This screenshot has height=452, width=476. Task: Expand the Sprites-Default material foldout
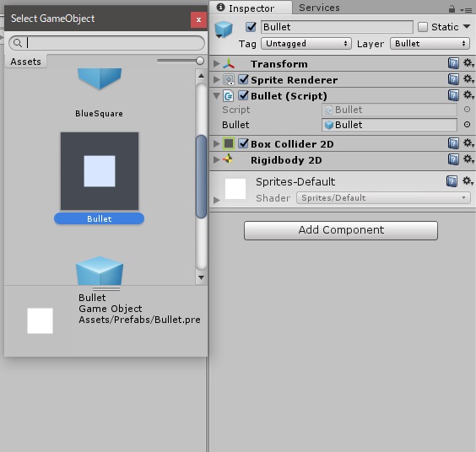click(216, 200)
